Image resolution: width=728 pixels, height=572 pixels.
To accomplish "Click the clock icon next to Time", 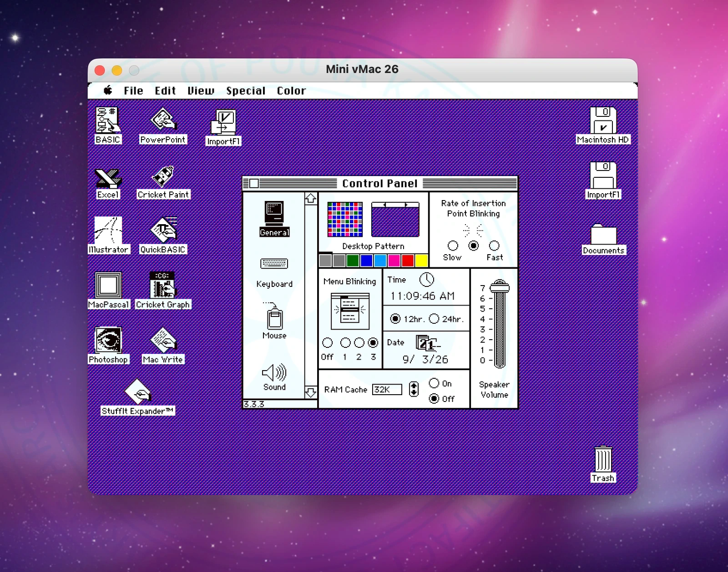I will pyautogui.click(x=427, y=280).
